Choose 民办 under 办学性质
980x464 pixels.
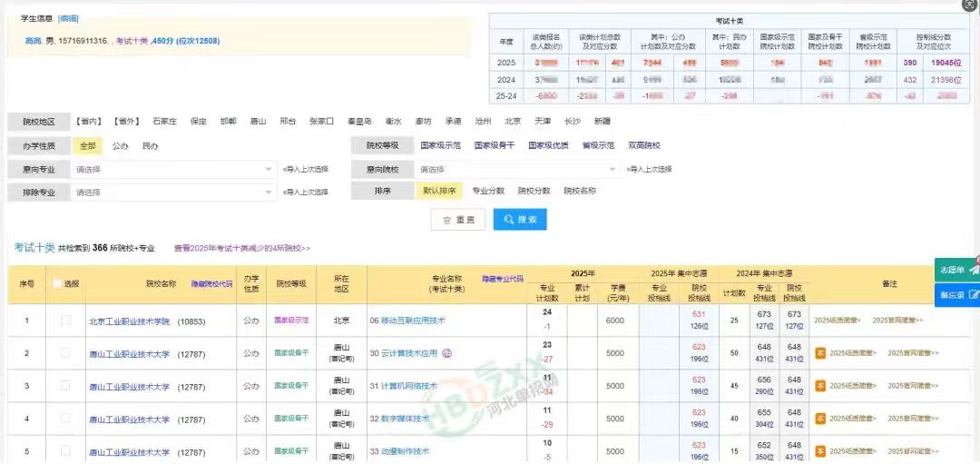click(x=150, y=145)
